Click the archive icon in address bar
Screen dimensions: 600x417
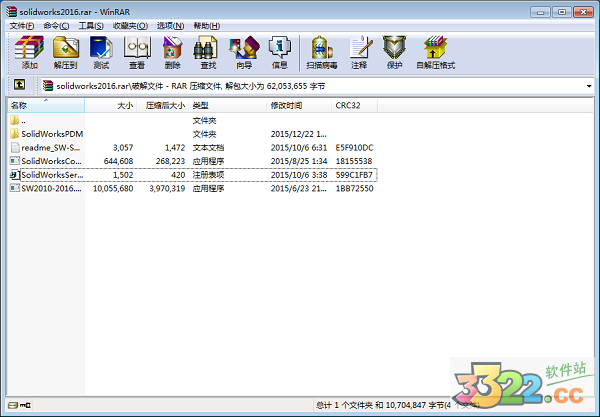[x=48, y=86]
